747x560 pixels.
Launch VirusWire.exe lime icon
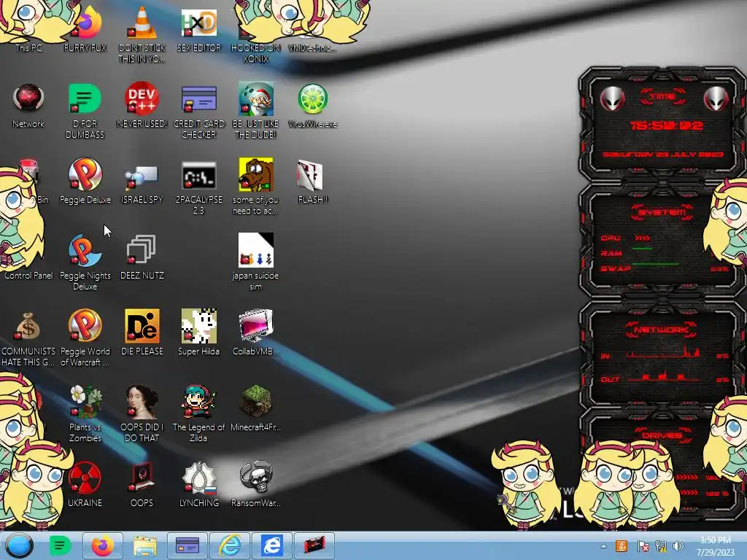pos(312,99)
